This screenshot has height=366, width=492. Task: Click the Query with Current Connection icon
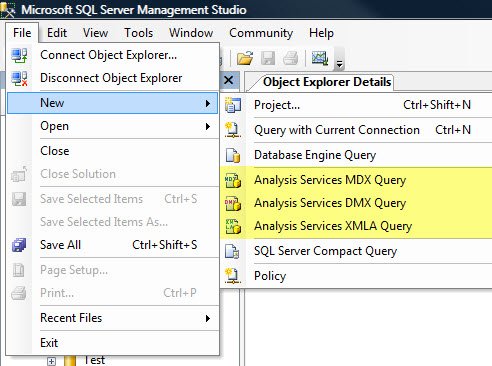(233, 130)
